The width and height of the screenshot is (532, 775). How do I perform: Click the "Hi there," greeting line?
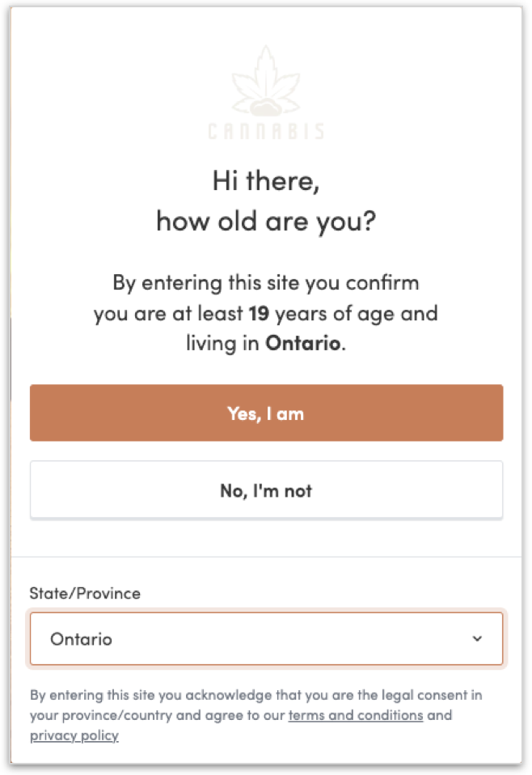coord(266,181)
